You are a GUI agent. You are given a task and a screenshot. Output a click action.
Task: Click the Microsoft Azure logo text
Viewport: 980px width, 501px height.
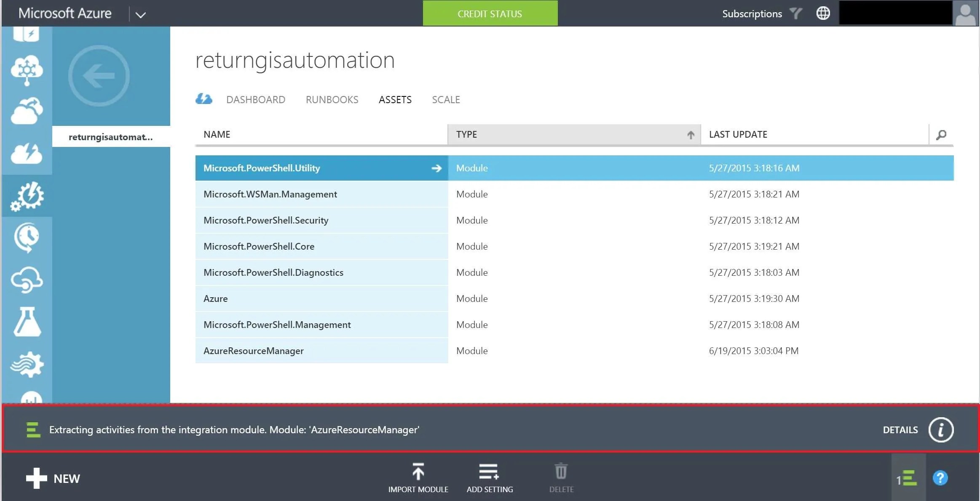65,13
